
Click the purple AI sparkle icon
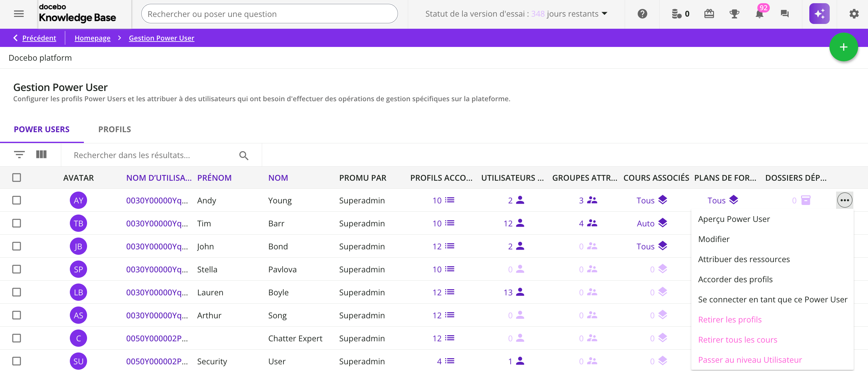coord(819,14)
